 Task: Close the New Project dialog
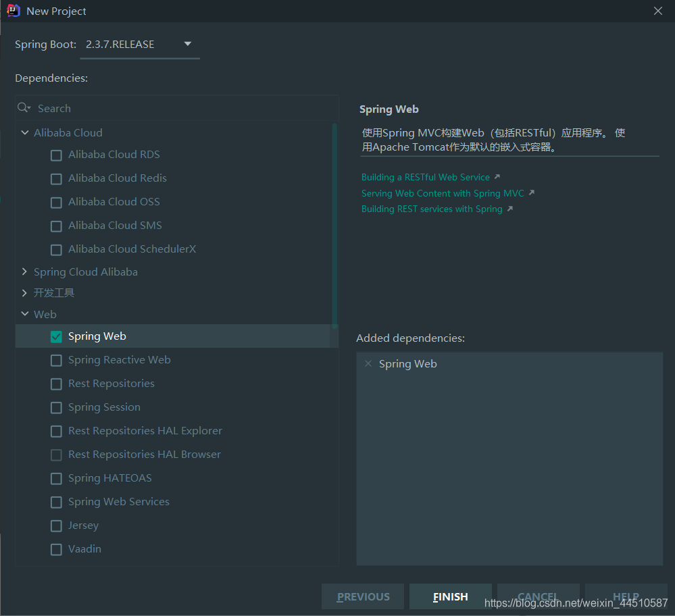pyautogui.click(x=658, y=11)
